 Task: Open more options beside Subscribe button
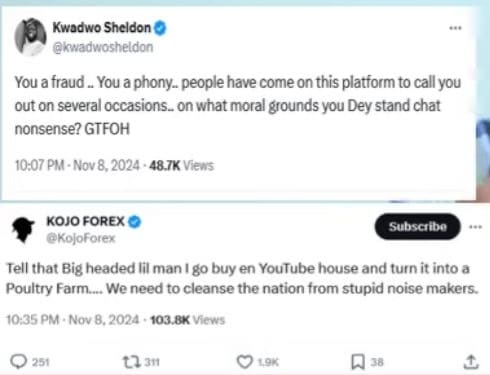coord(475,227)
